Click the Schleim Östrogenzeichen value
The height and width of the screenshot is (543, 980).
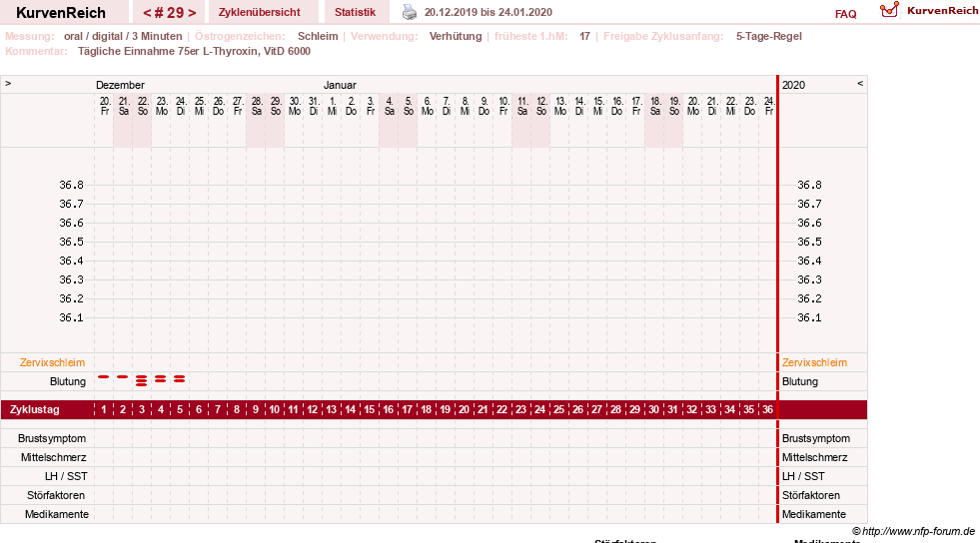(318, 36)
